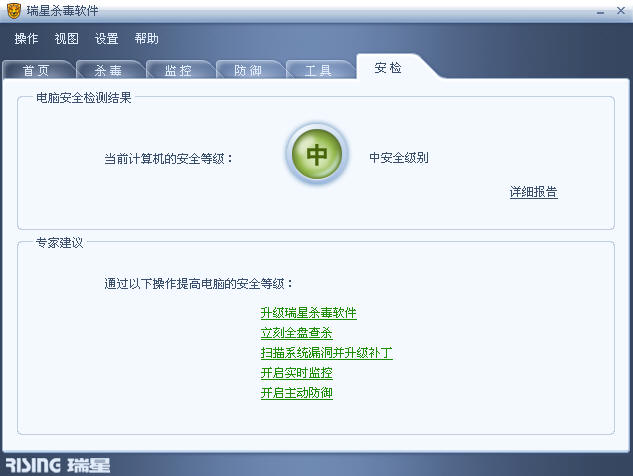633x476 pixels.
Task: Switch to the 防御 tab
Action: (x=248, y=70)
